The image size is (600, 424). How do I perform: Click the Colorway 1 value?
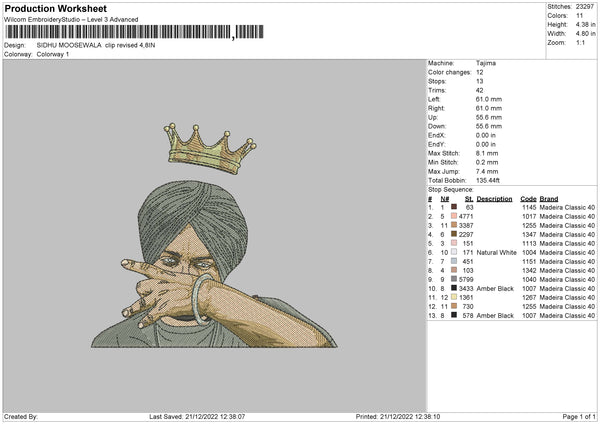[53, 54]
